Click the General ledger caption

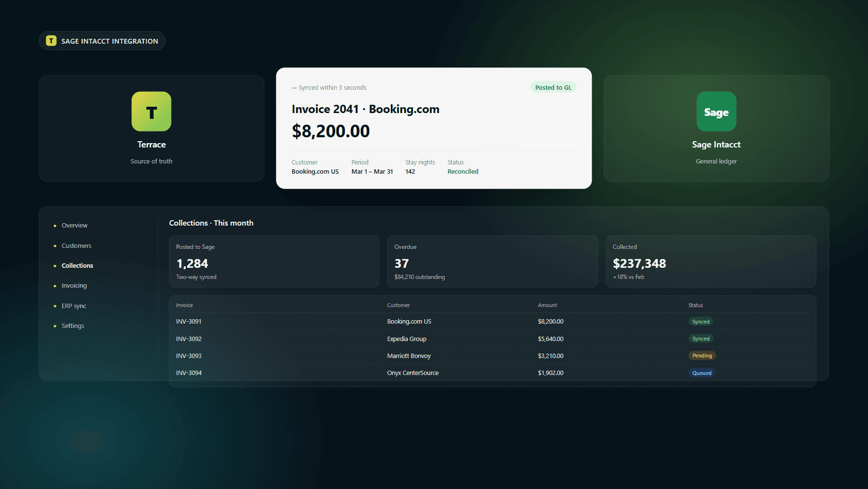(716, 162)
